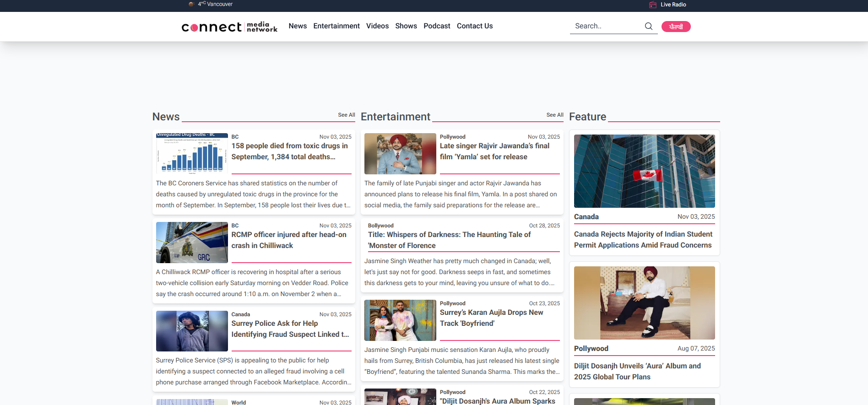Open the News menu item
Viewport: 868px width, 405px height.
[x=298, y=26]
